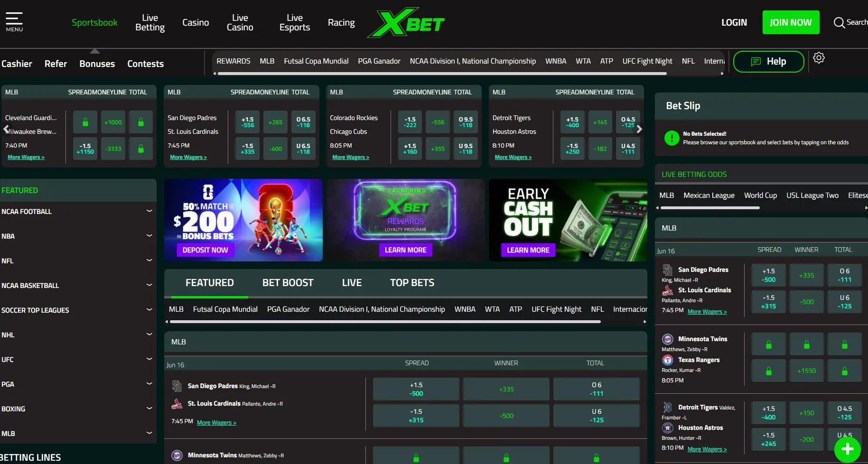Open XBET Rewards loyalty banner

coord(406,220)
